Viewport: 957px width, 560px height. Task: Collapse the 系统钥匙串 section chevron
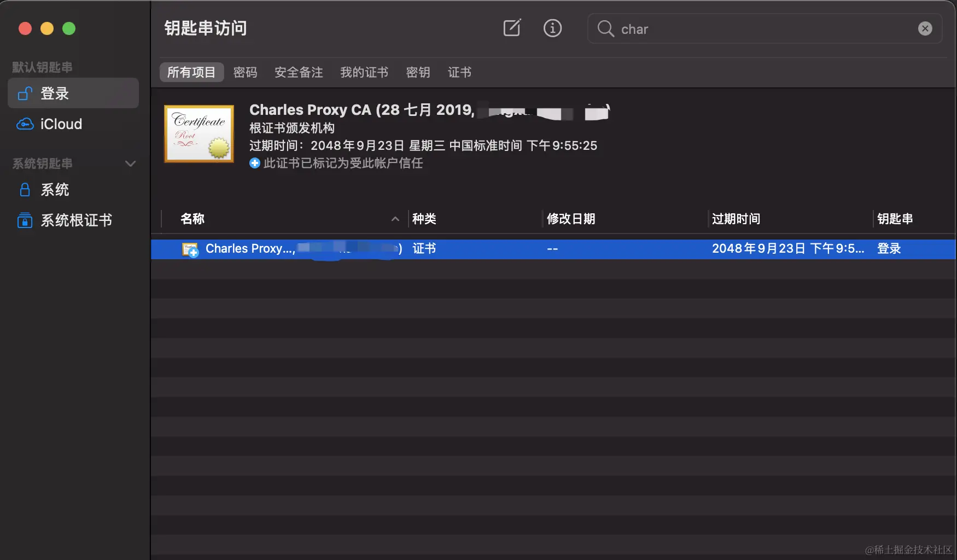point(130,164)
